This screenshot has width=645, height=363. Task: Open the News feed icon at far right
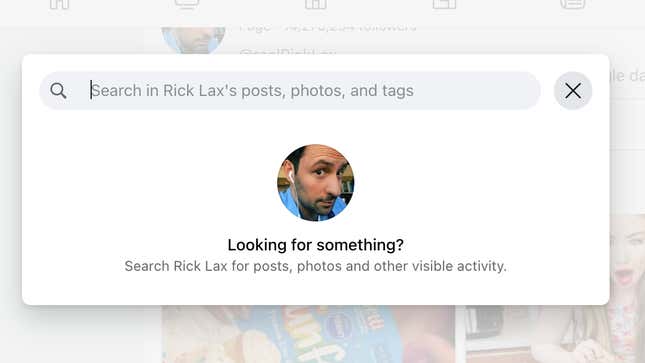[x=573, y=4]
